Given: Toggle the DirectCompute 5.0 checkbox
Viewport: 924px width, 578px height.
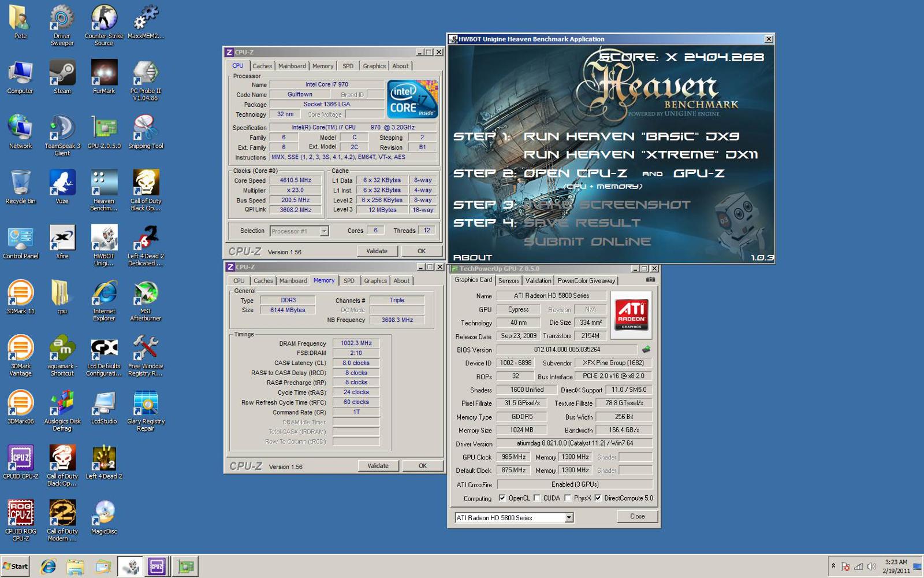Looking at the screenshot, I should 598,498.
